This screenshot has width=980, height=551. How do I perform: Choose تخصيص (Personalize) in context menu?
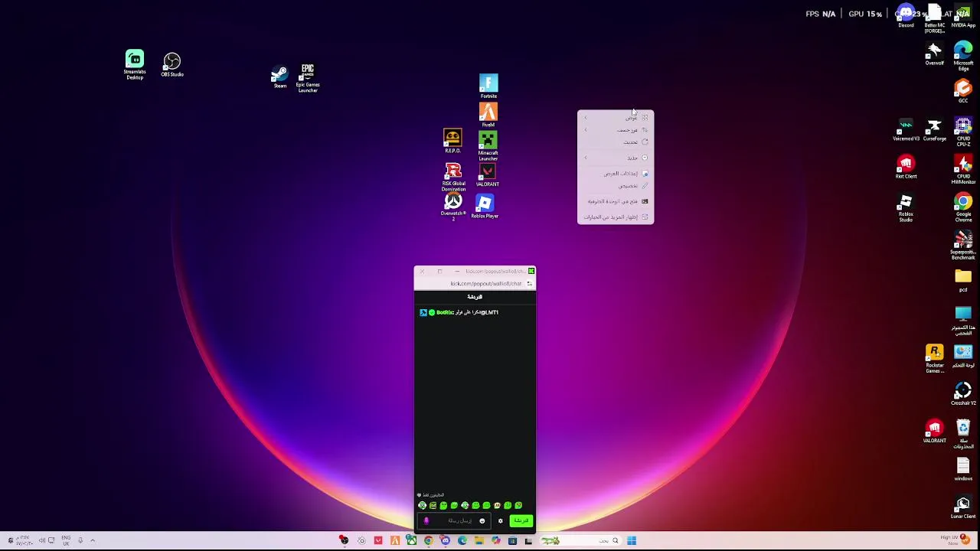tap(616, 185)
